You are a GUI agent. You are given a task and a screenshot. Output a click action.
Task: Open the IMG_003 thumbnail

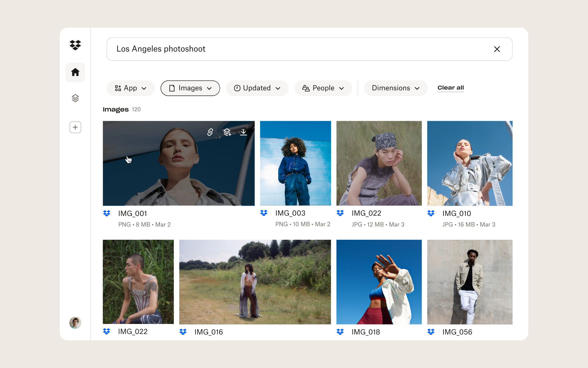click(x=295, y=163)
